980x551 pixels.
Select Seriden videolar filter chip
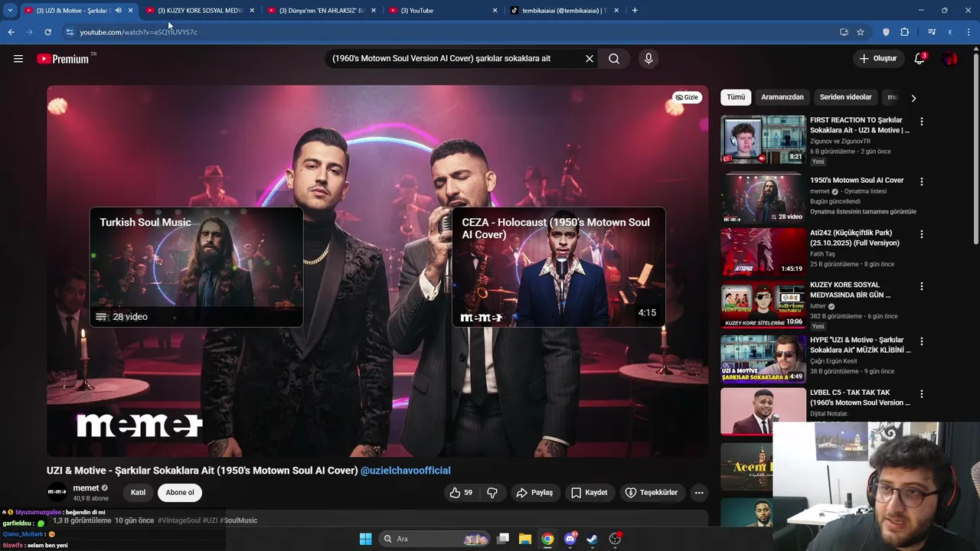click(x=845, y=97)
